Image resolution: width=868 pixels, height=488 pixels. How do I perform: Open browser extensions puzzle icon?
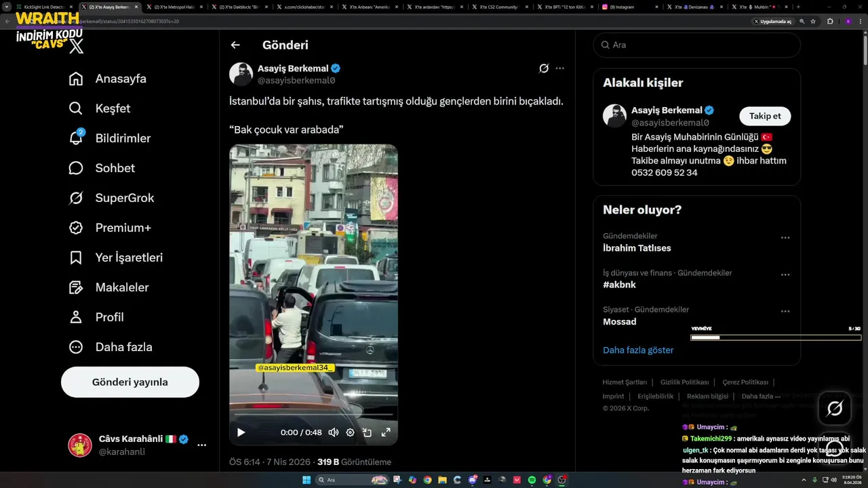point(830,21)
